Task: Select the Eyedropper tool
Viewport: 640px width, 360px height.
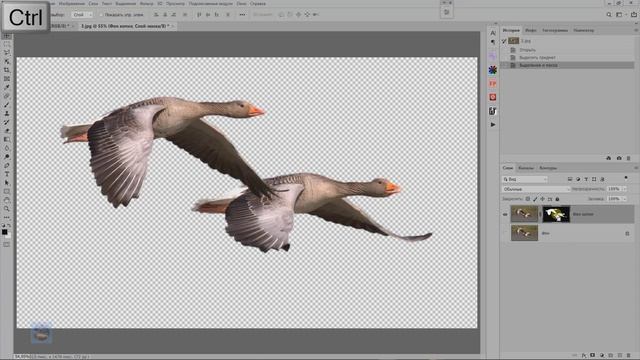Action: pos(7,87)
